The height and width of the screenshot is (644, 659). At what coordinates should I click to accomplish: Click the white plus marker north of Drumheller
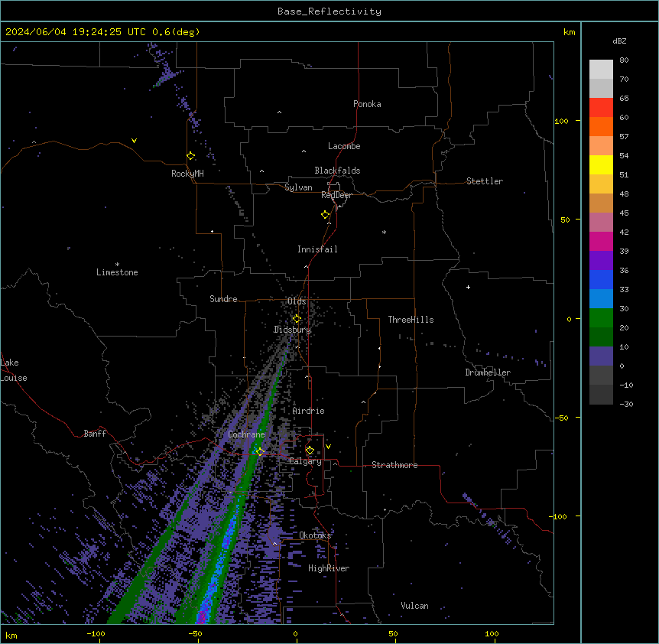pyautogui.click(x=468, y=287)
